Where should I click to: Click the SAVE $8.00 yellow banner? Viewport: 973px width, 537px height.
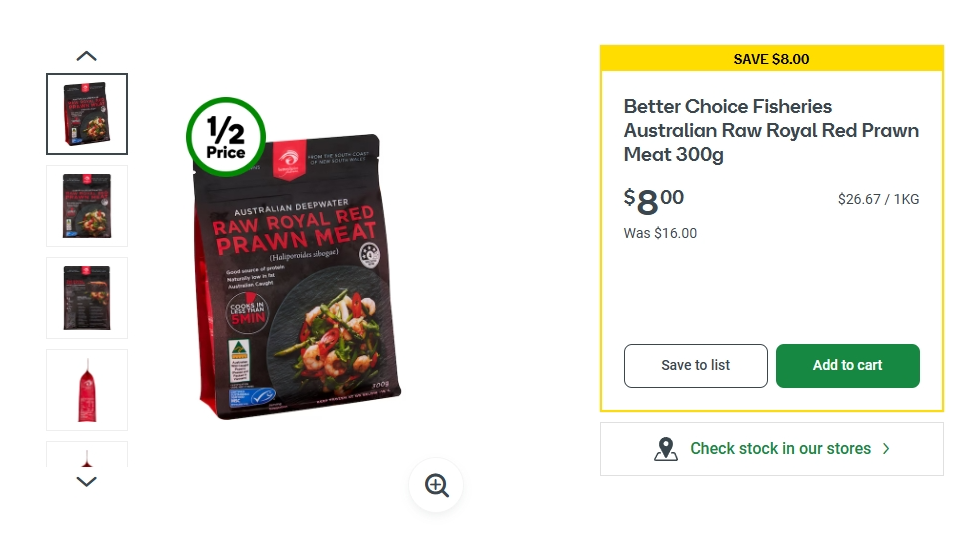point(771,59)
